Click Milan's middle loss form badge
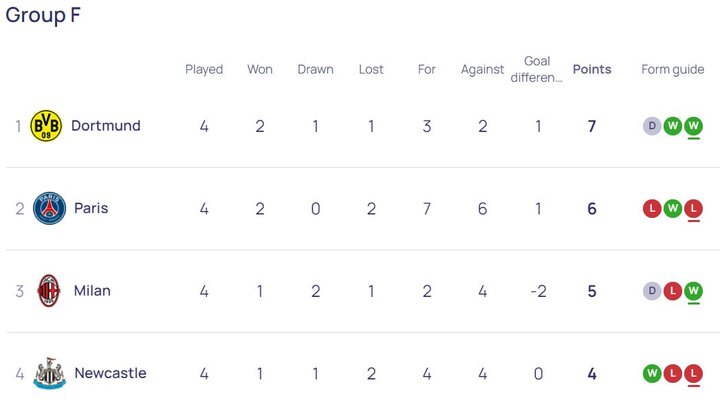Screen dimensions: 720x409 point(673,291)
